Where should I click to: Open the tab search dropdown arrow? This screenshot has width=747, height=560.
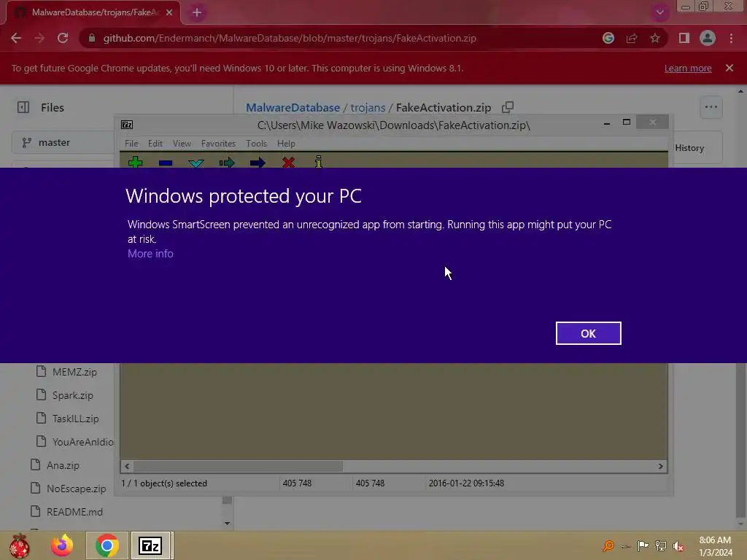pos(659,12)
